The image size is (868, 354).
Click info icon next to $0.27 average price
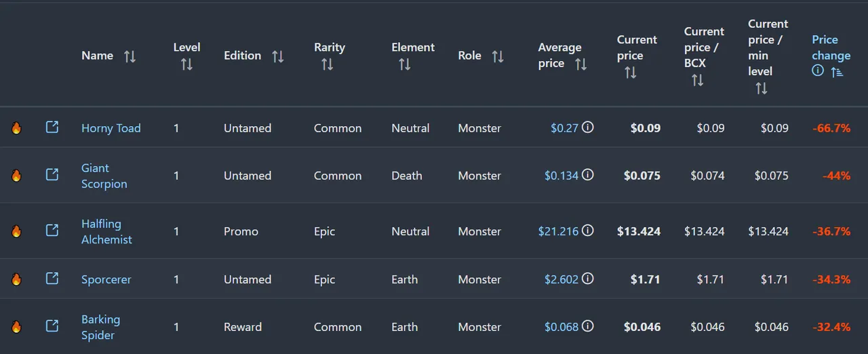pyautogui.click(x=588, y=127)
